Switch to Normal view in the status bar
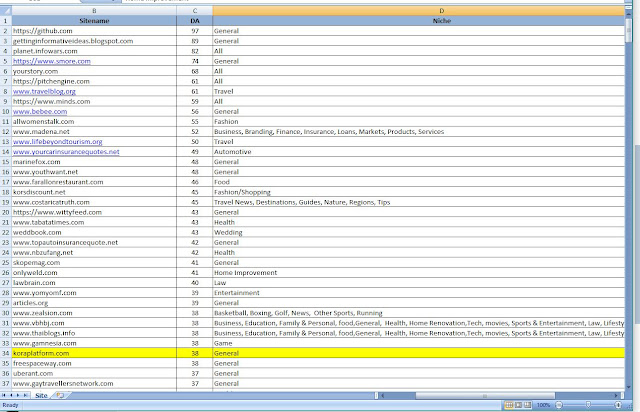 point(509,405)
